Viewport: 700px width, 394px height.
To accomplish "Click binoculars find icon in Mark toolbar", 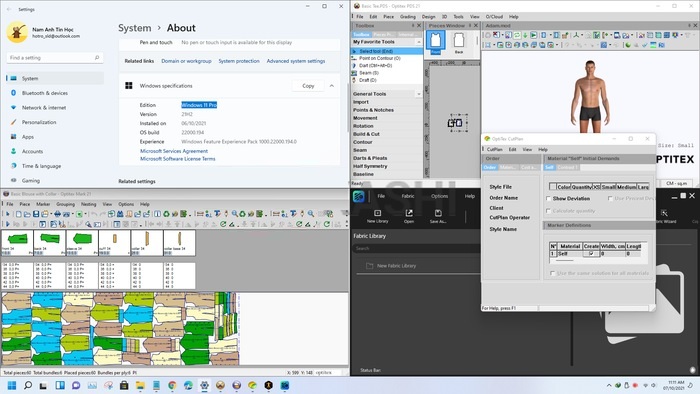I will pyautogui.click(x=120, y=214).
